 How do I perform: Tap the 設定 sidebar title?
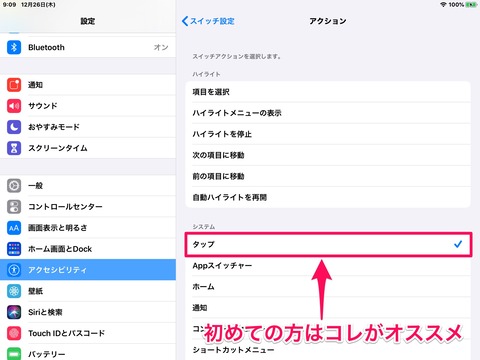pos(88,21)
